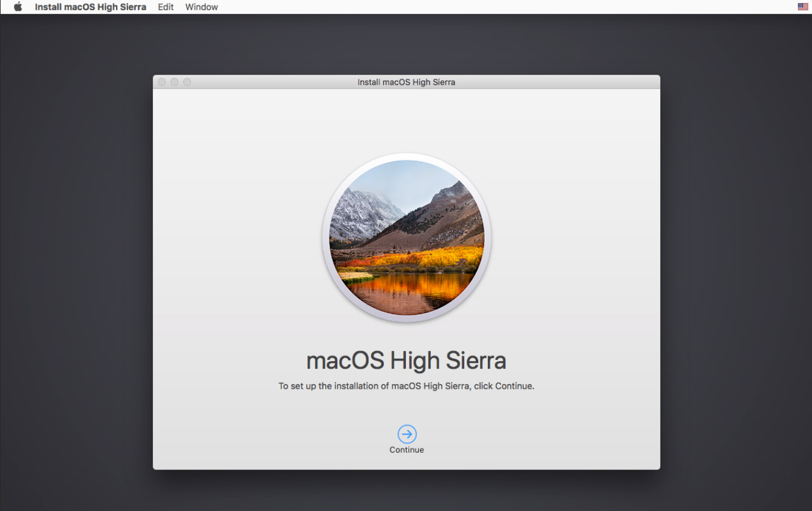Click the disabled zoom button of installer window

pos(187,82)
